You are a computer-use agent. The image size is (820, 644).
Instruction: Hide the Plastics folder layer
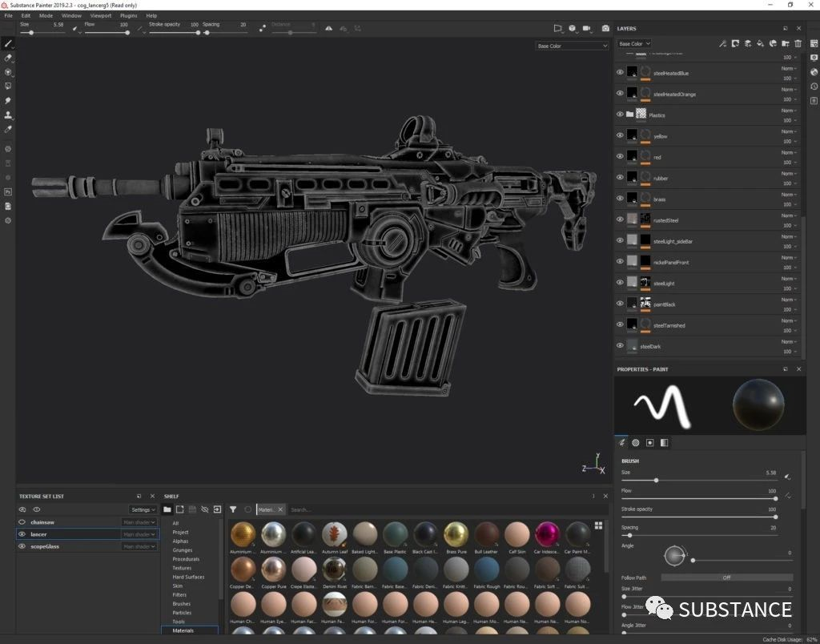pos(620,114)
